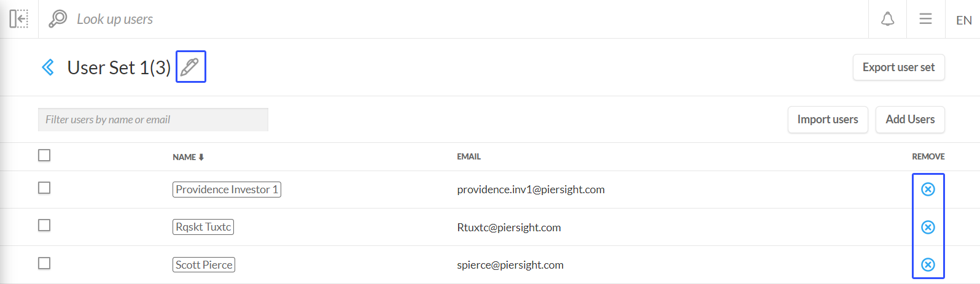Check the Providence Investor 1 row checkbox

[x=44, y=188]
